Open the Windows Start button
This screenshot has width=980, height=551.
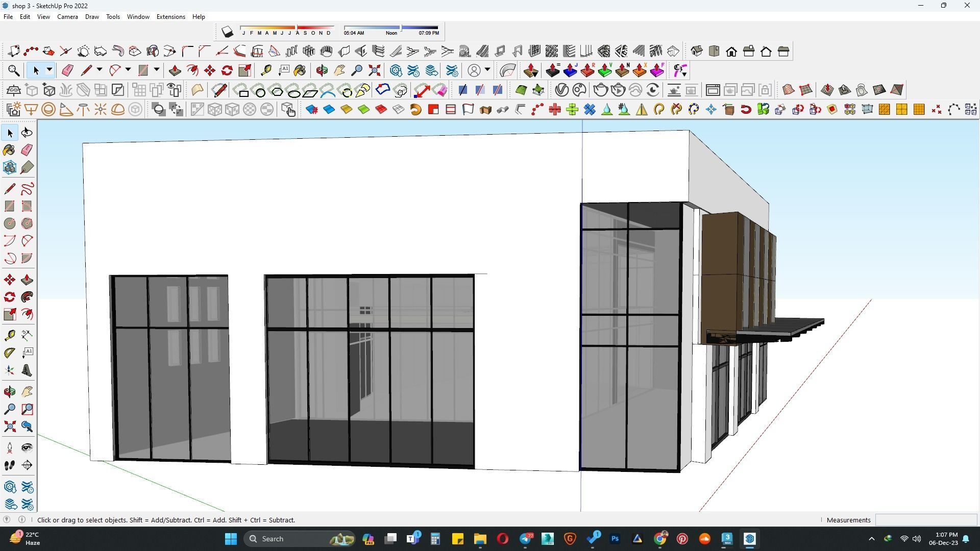pyautogui.click(x=231, y=539)
